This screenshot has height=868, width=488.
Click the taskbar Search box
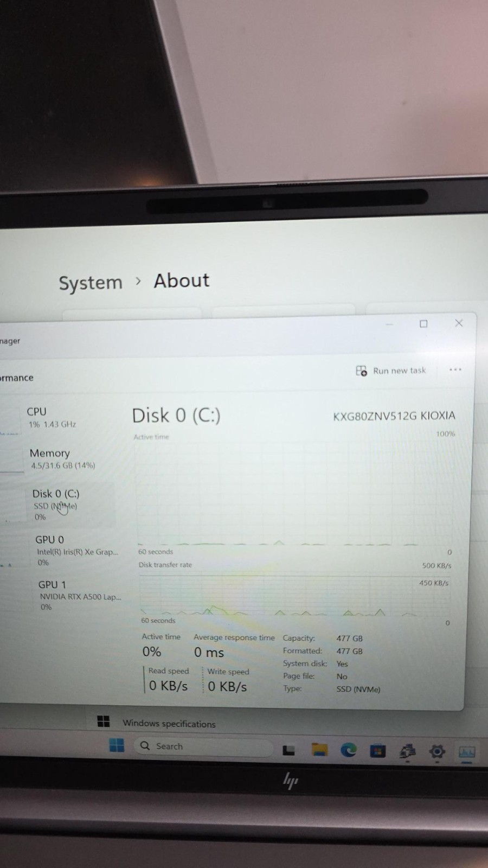coord(204,746)
